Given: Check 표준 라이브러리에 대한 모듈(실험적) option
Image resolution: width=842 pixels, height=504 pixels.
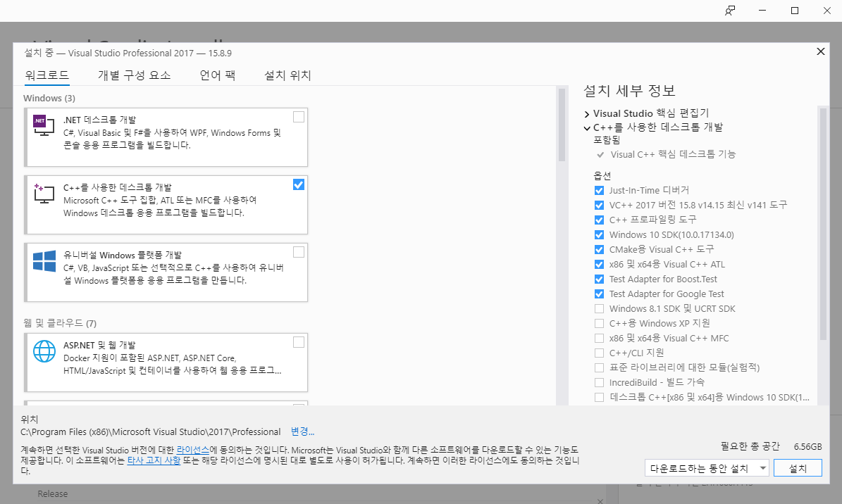Looking at the screenshot, I should pyautogui.click(x=600, y=367).
